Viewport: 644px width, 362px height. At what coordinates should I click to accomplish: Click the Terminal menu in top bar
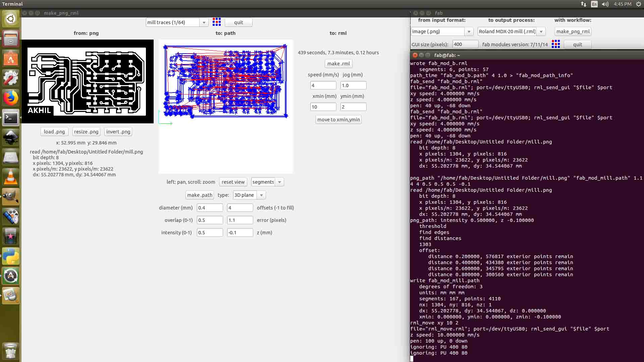tap(12, 4)
